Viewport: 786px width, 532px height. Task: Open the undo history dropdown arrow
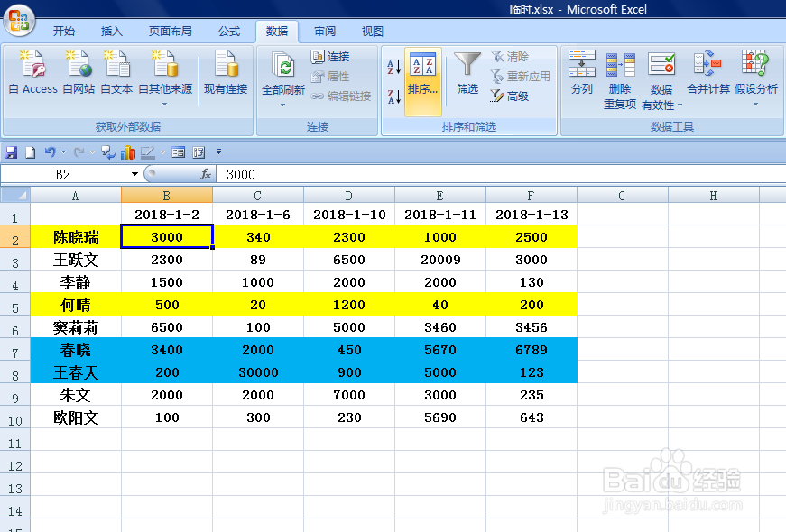click(64, 152)
